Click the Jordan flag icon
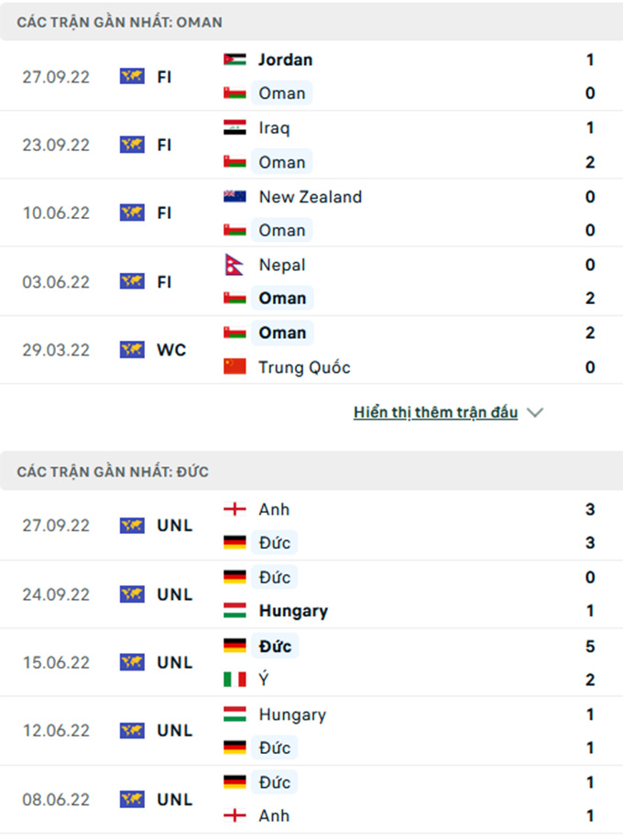Screen dimensions: 623x840 [235, 60]
